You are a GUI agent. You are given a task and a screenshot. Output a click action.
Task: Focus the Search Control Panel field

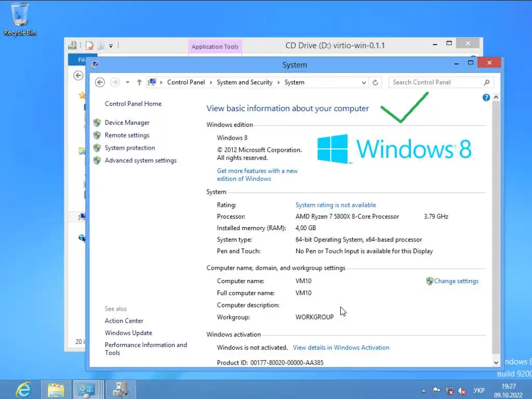pyautogui.click(x=436, y=82)
